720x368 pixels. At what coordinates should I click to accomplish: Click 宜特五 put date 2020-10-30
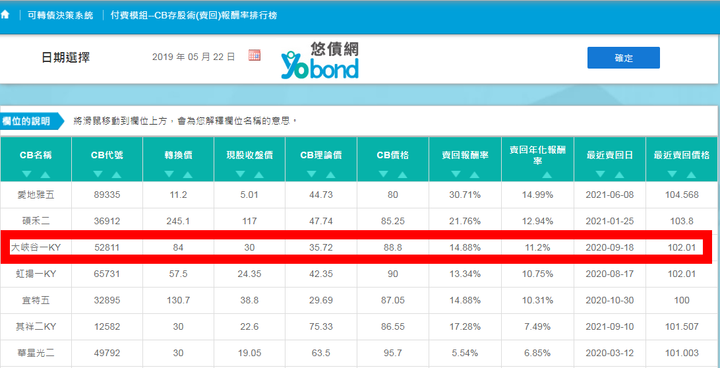609,300
